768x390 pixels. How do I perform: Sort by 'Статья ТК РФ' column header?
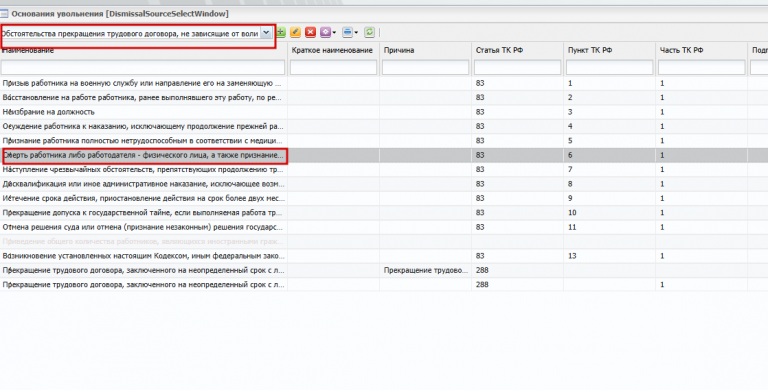coord(500,50)
